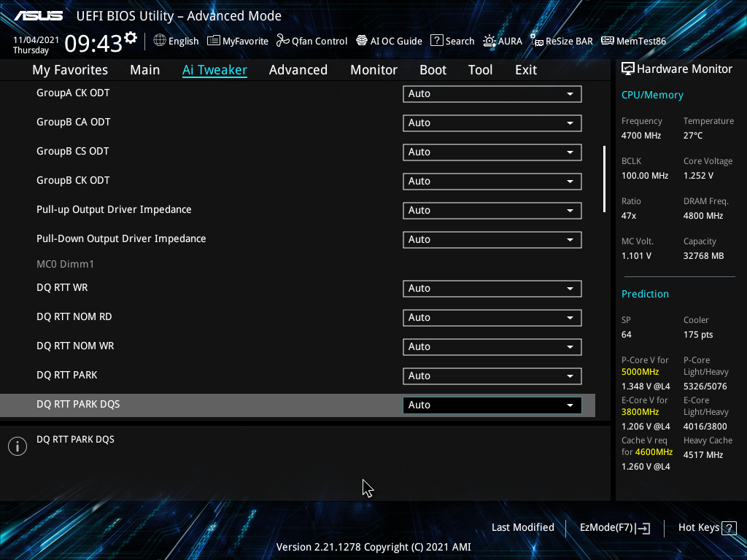This screenshot has height=560, width=747.
Task: Click the MemTest86 label
Action: click(641, 42)
